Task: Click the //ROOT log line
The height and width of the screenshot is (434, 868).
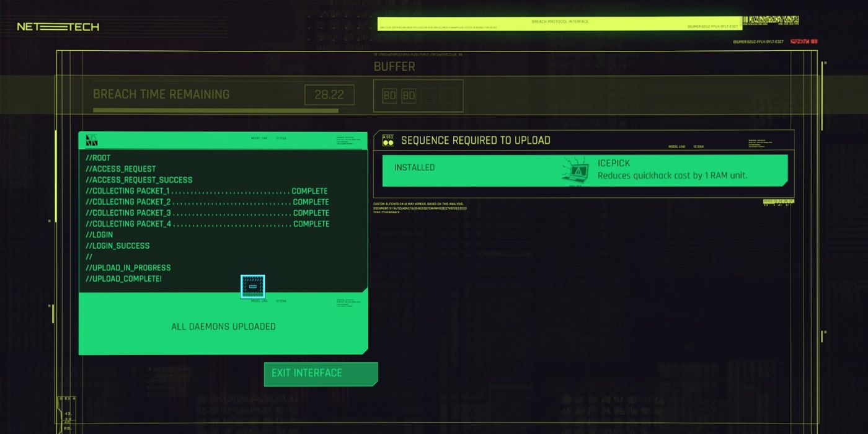Action: tap(98, 158)
